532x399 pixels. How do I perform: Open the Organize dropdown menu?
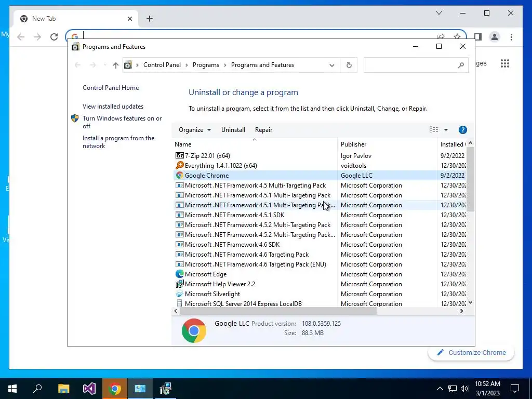pos(195,130)
